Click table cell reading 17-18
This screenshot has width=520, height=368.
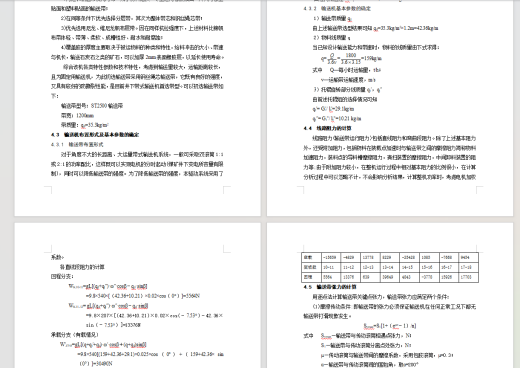(469, 267)
